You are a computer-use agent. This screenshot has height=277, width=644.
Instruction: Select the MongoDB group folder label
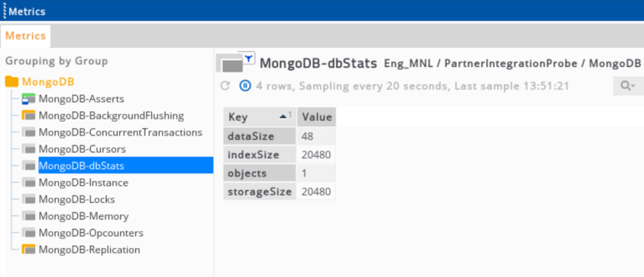48,82
